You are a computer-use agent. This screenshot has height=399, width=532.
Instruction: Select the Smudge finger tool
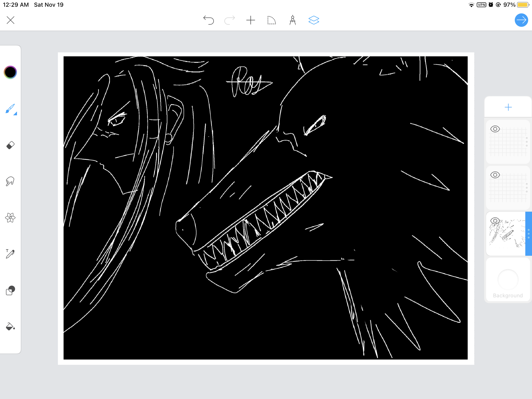point(10,181)
